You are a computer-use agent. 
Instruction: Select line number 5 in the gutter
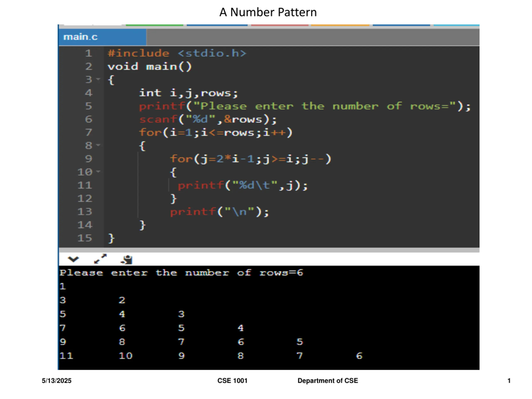click(89, 106)
